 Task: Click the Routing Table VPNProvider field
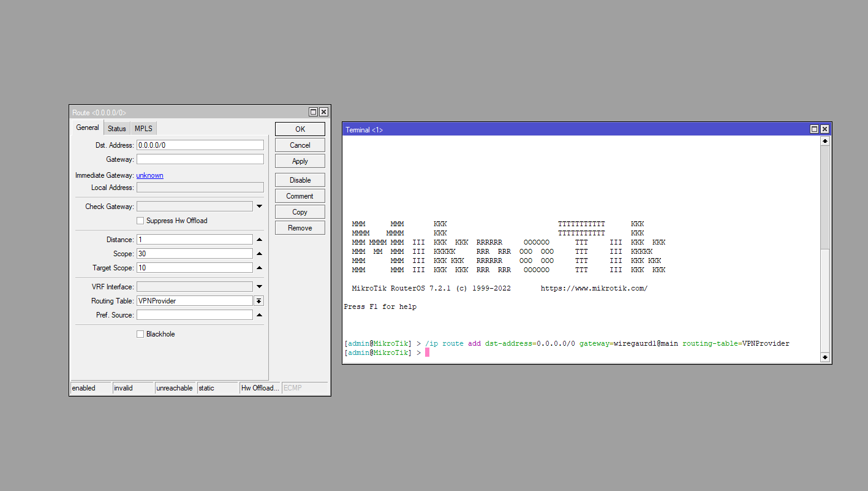(x=195, y=301)
